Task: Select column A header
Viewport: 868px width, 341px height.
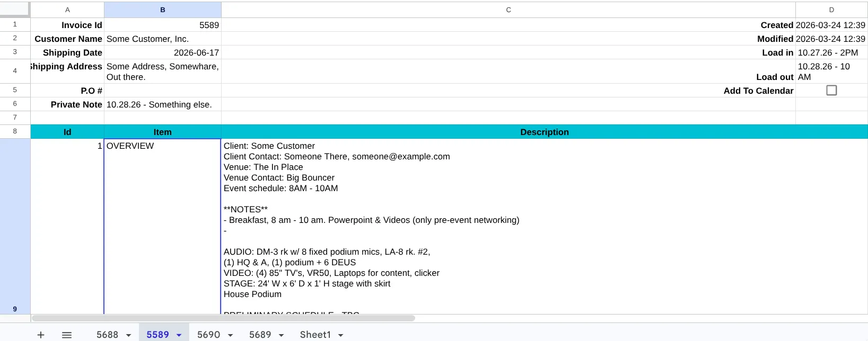Action: (67, 10)
